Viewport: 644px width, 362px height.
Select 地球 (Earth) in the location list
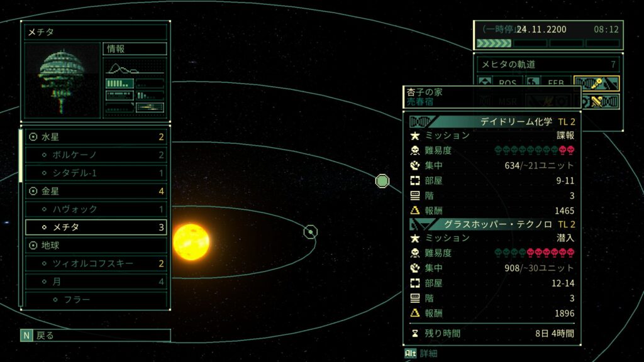click(x=96, y=245)
